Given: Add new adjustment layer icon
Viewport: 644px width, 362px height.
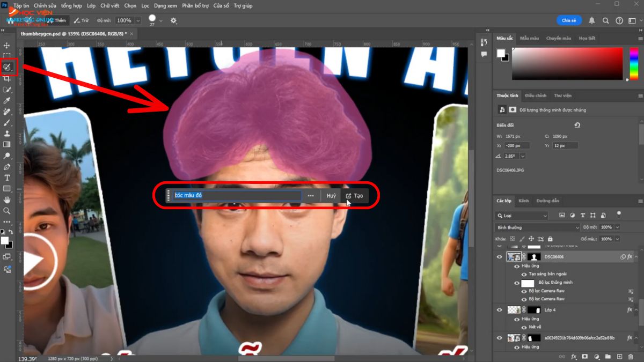Looking at the screenshot, I should [x=596, y=356].
